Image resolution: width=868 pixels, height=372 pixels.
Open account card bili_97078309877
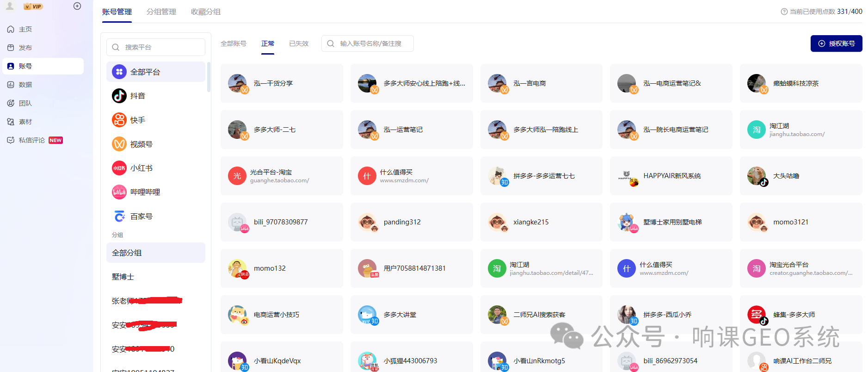coord(282,222)
